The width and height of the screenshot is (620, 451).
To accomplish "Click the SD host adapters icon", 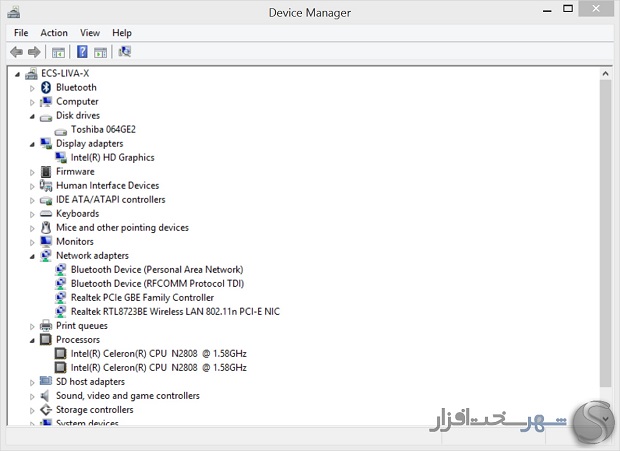I will click(x=46, y=381).
